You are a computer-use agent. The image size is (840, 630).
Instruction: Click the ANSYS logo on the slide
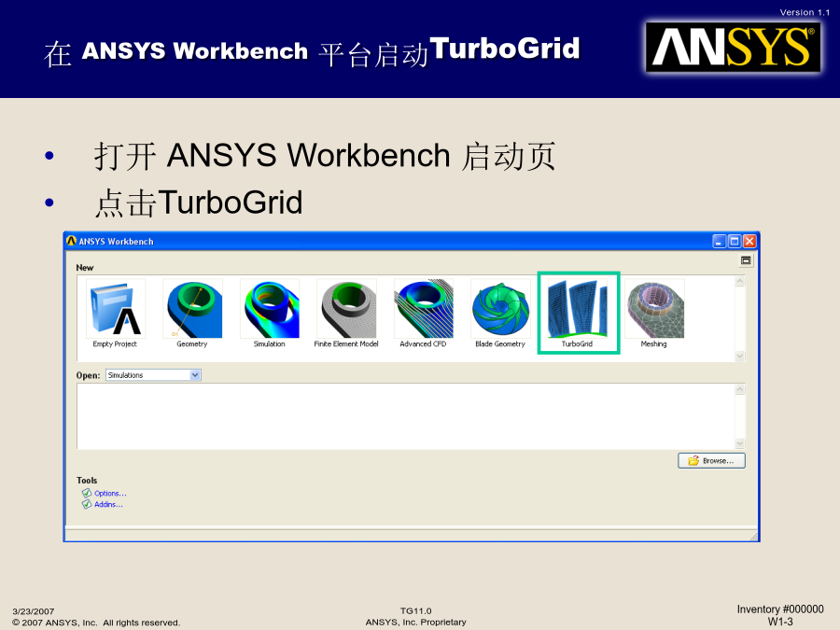click(733, 48)
